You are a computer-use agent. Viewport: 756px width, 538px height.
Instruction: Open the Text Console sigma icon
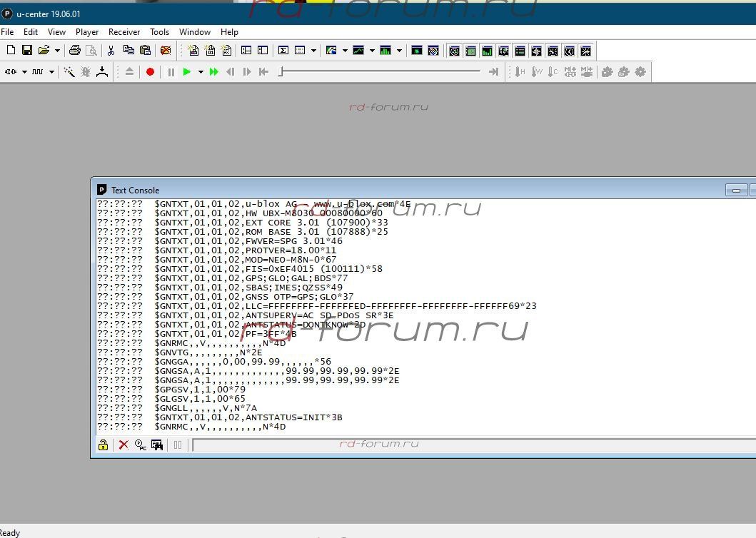(283, 50)
